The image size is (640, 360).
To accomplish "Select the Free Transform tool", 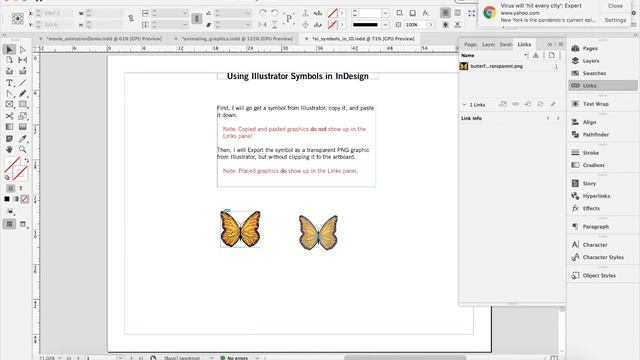I will pos(23,116).
